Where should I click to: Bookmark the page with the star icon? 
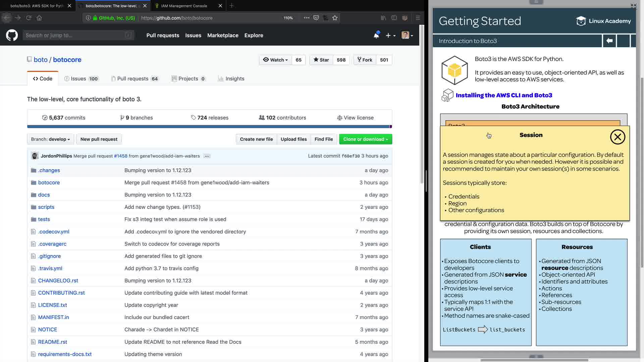[x=335, y=18]
